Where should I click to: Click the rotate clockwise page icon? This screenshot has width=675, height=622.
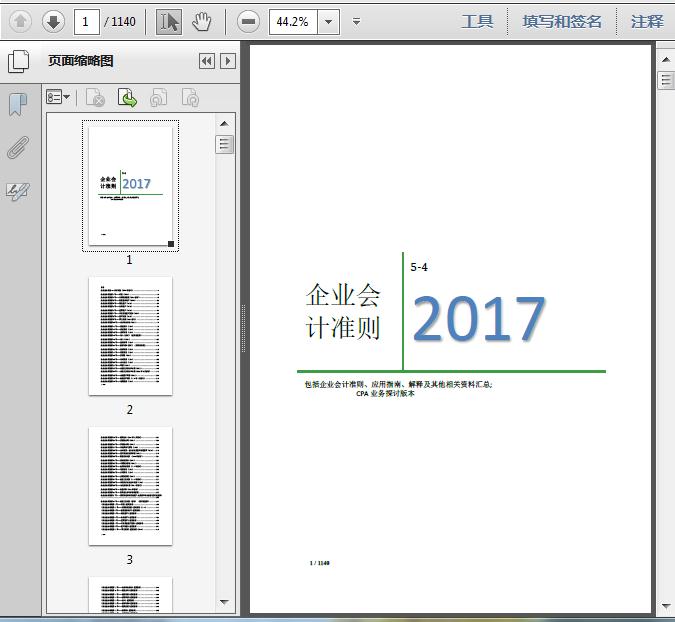[x=190, y=98]
